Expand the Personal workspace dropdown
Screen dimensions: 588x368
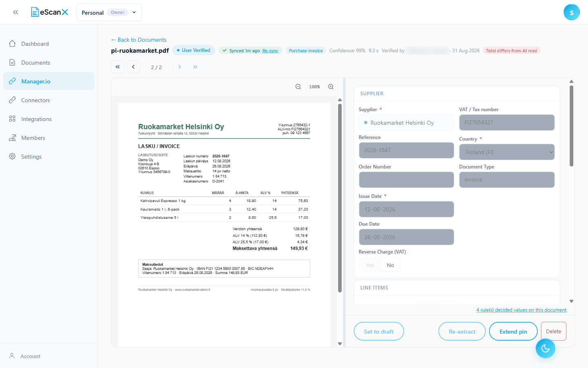point(109,12)
